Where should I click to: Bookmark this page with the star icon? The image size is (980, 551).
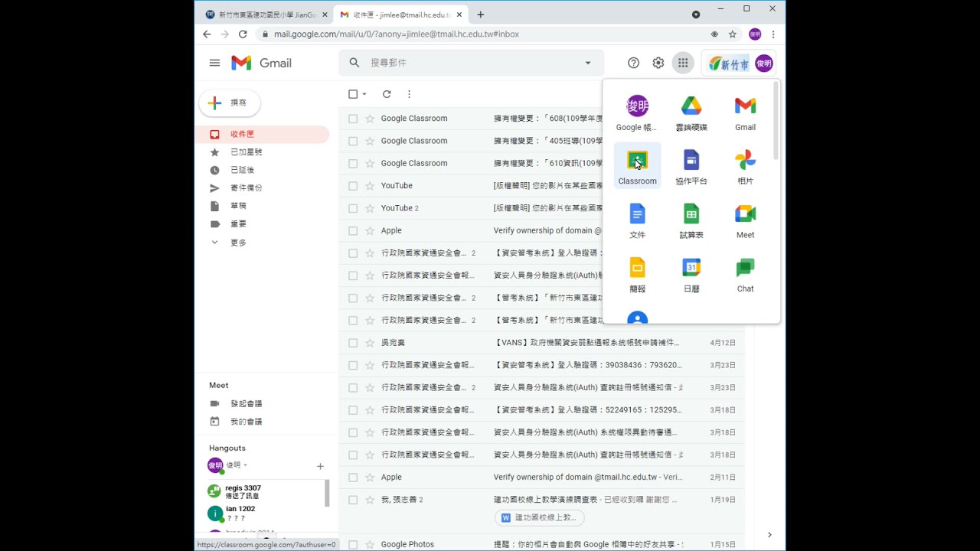click(733, 34)
